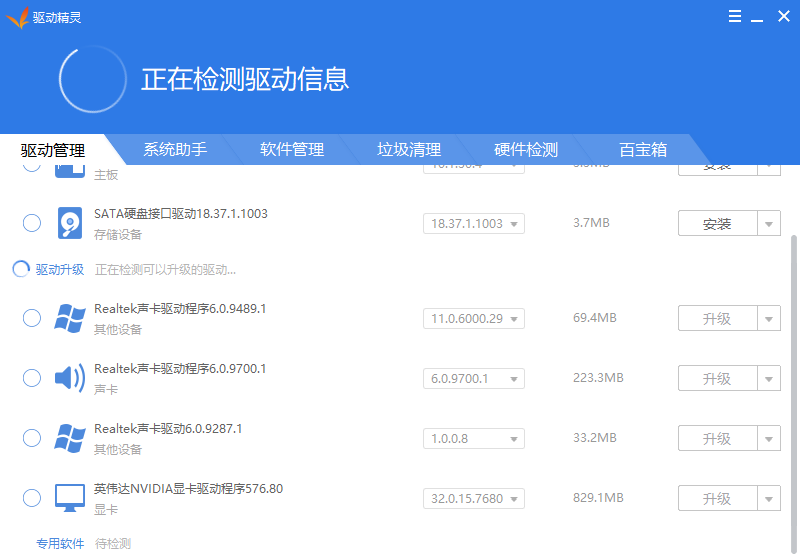This screenshot has width=800, height=560.
Task: Switch to 系统助手 tab
Action: pyautogui.click(x=175, y=149)
